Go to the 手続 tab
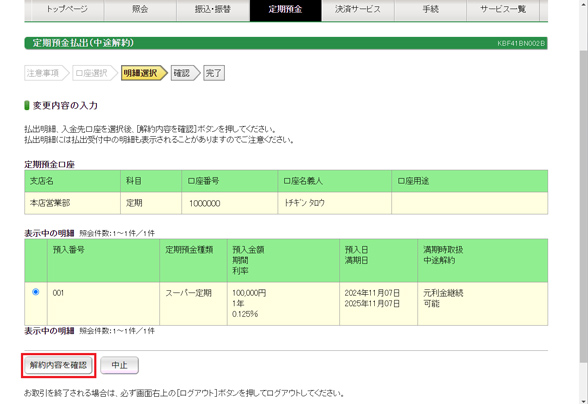588x404 pixels. click(430, 10)
